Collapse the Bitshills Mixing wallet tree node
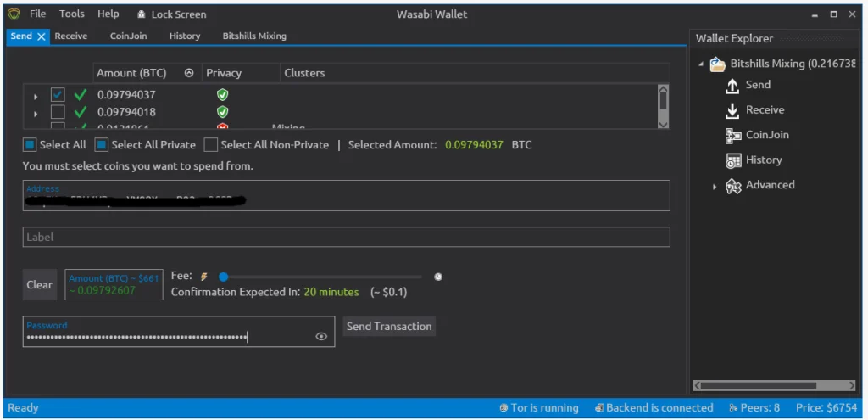Image resolution: width=868 pixels, height=420 pixels. 701,64
